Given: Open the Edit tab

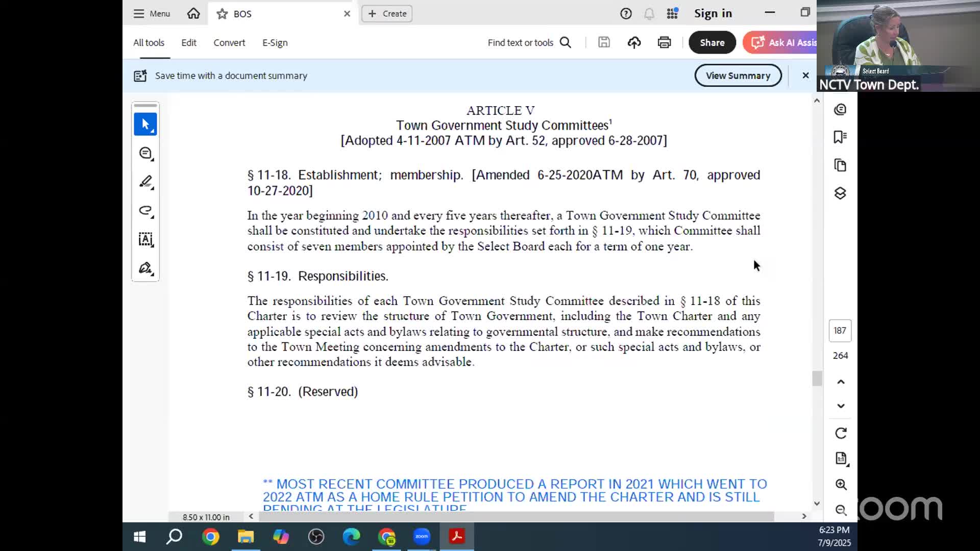Looking at the screenshot, I should [189, 43].
